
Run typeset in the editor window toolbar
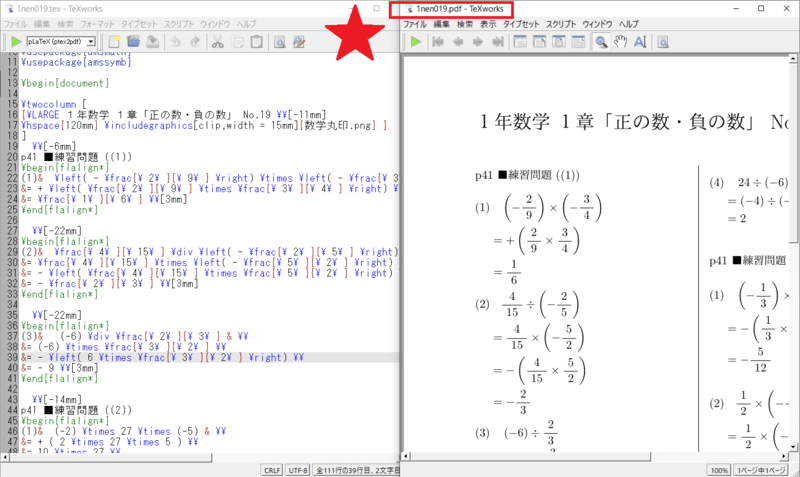(16, 42)
